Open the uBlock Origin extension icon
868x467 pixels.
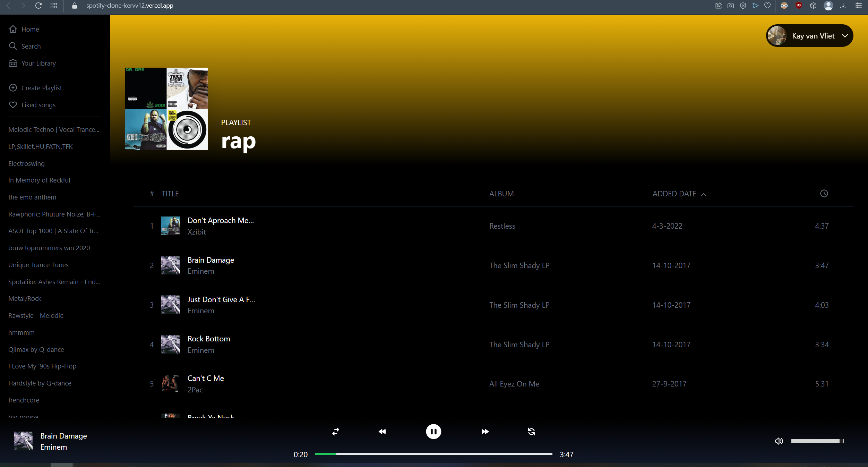[x=799, y=6]
